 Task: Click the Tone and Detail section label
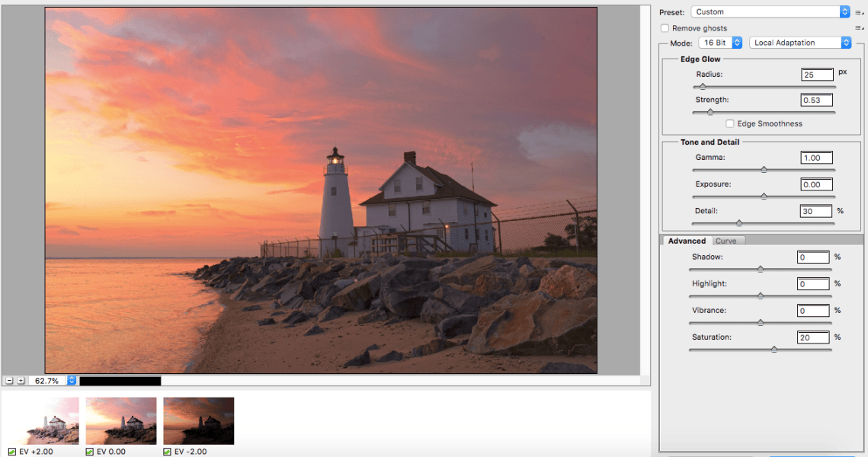pos(709,142)
